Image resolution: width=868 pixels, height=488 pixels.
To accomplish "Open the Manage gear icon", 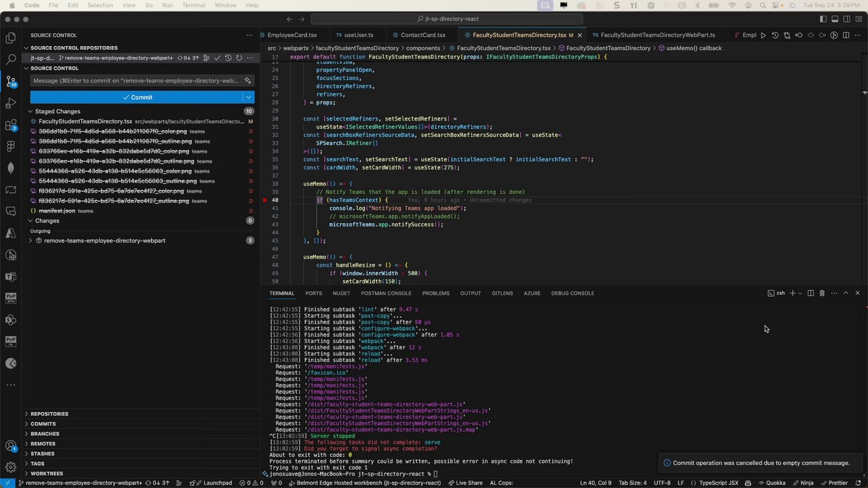I will point(11,467).
